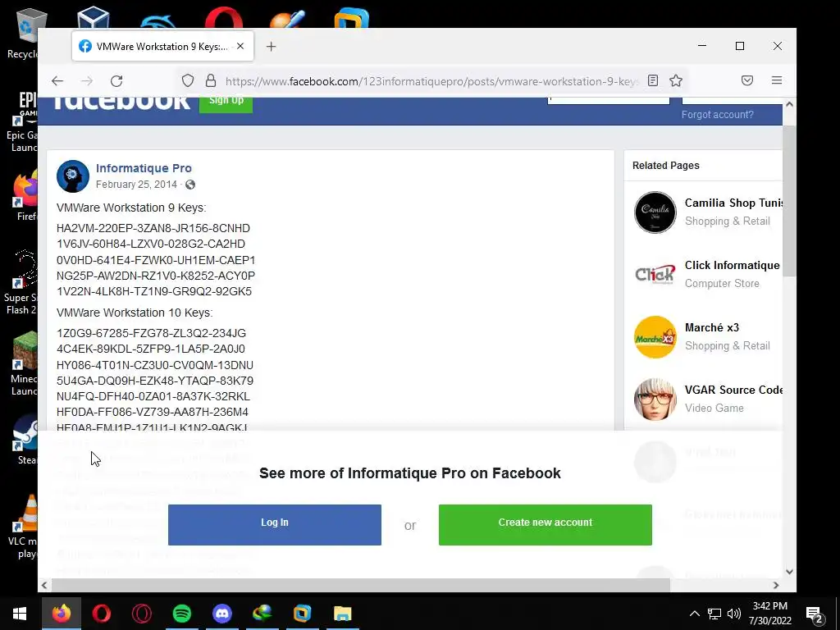Close the VMWare Workstation 9 Keys tab
Viewport: 840px width, 630px height.
[x=240, y=46]
